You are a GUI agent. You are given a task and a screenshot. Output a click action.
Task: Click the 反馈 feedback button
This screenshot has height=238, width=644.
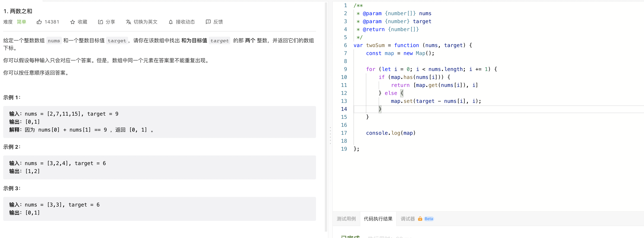point(214,22)
